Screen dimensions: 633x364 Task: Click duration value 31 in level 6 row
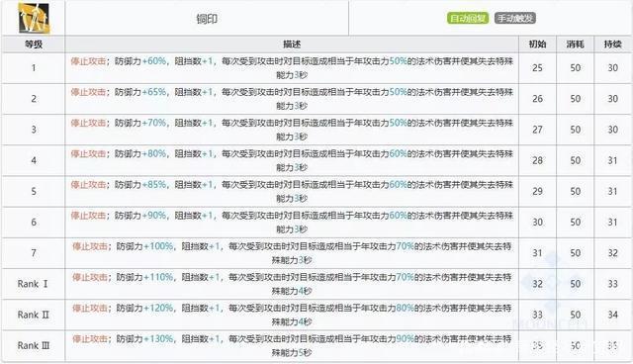tap(613, 223)
